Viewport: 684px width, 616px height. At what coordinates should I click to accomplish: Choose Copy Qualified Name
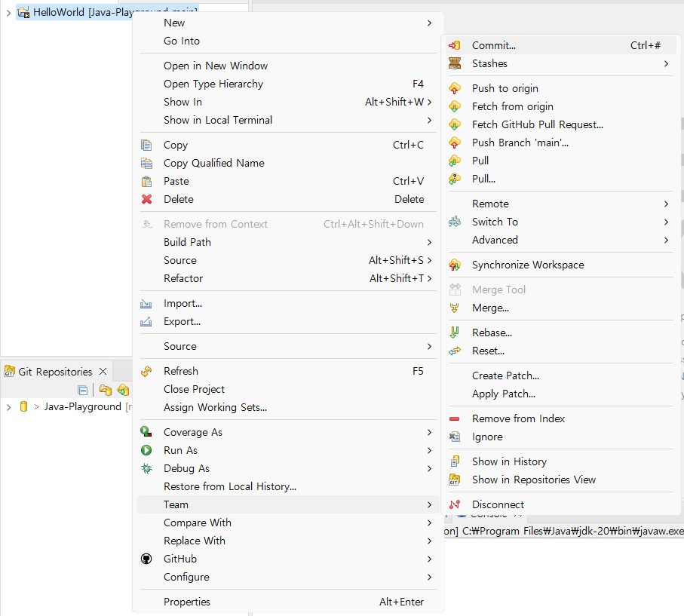click(x=288, y=163)
